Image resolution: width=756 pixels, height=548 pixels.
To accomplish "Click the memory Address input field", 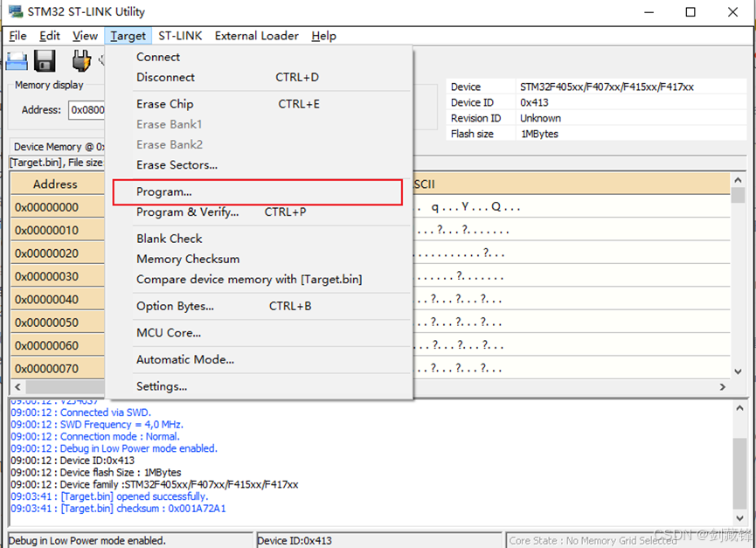I will point(87,110).
